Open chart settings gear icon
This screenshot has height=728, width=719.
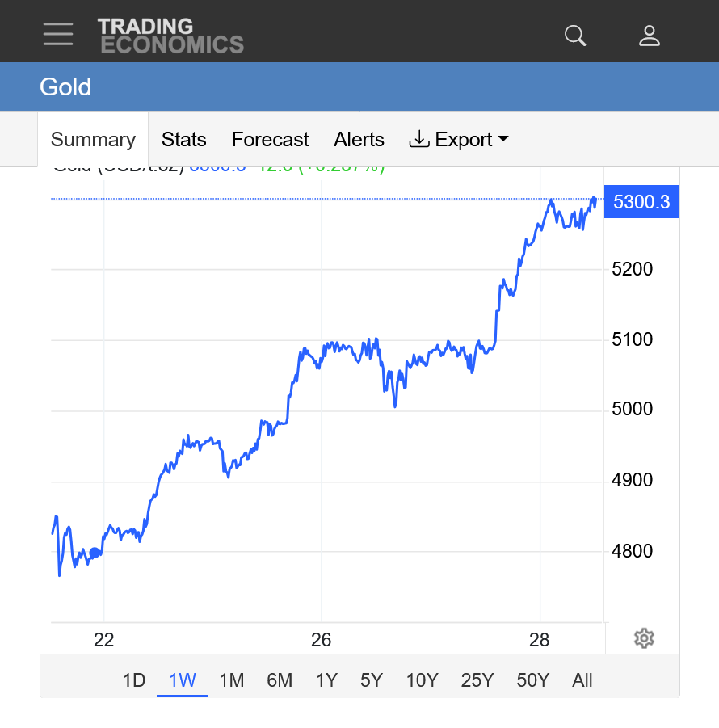[644, 638]
